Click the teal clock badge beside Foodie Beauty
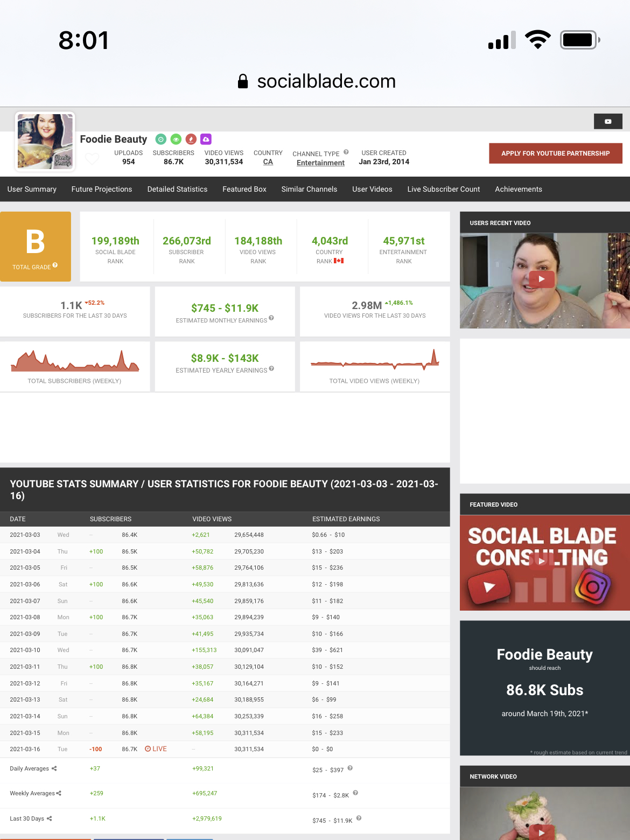The height and width of the screenshot is (840, 630). pyautogui.click(x=160, y=139)
